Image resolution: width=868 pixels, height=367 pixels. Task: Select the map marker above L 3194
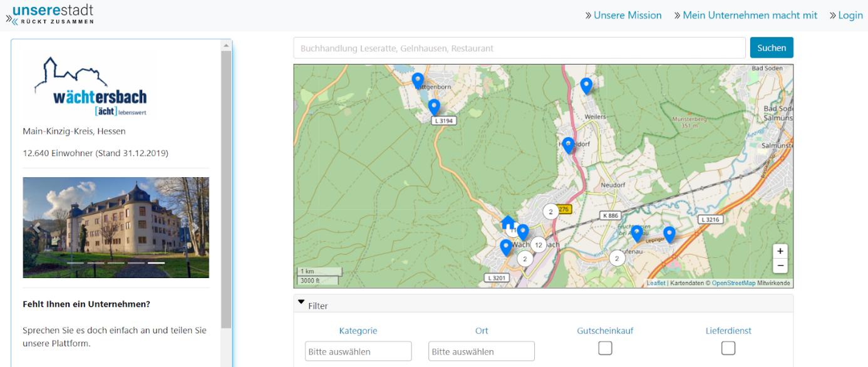pos(434,107)
